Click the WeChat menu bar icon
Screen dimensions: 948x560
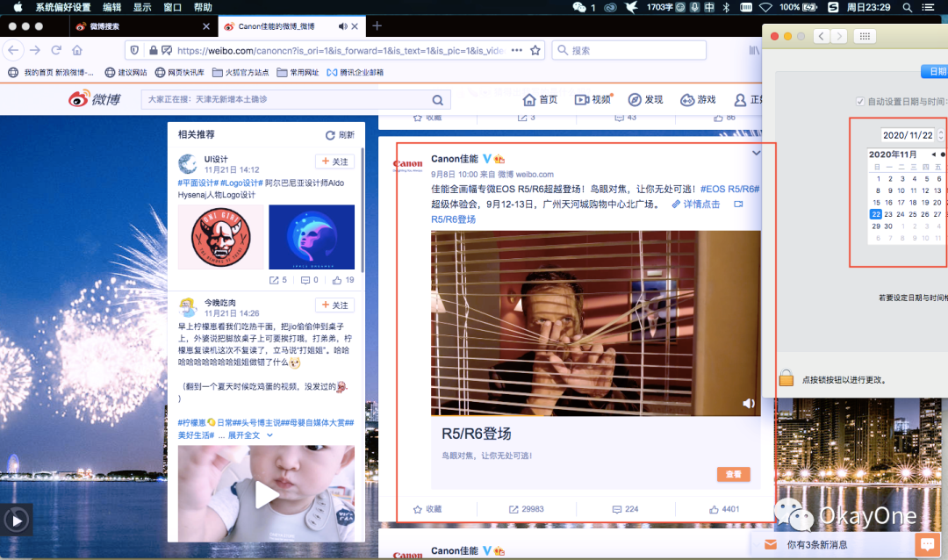[x=579, y=7]
